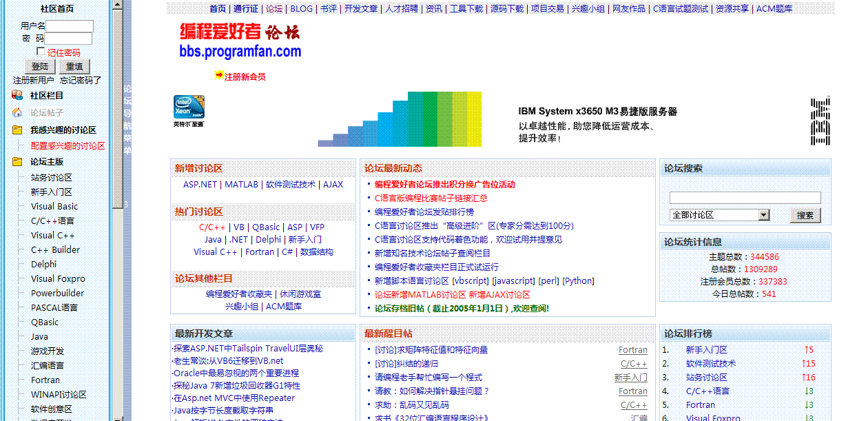Click the sidebar scrollbar up arrow
The width and height of the screenshot is (868, 421).
coord(118,6)
